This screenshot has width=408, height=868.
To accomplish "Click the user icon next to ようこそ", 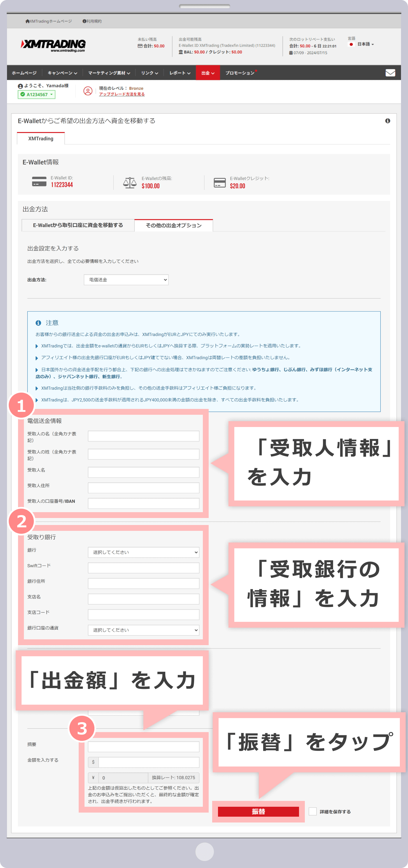I will 20,86.
